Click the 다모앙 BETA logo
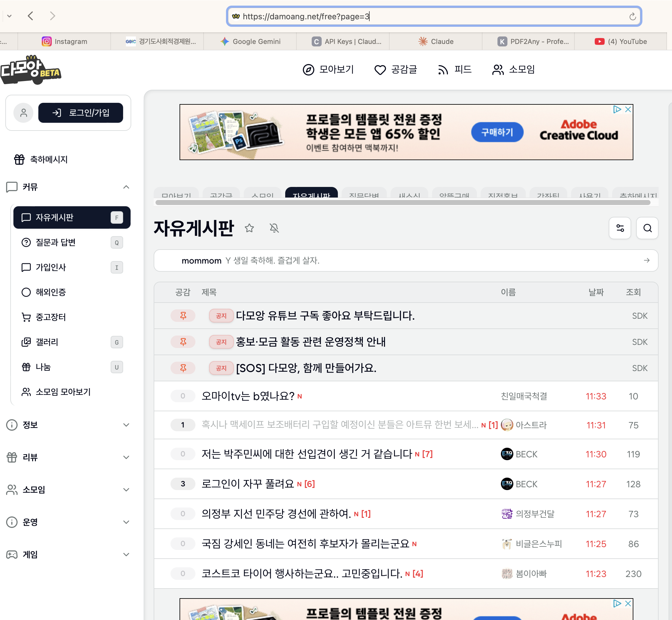The image size is (672, 620). point(31,70)
